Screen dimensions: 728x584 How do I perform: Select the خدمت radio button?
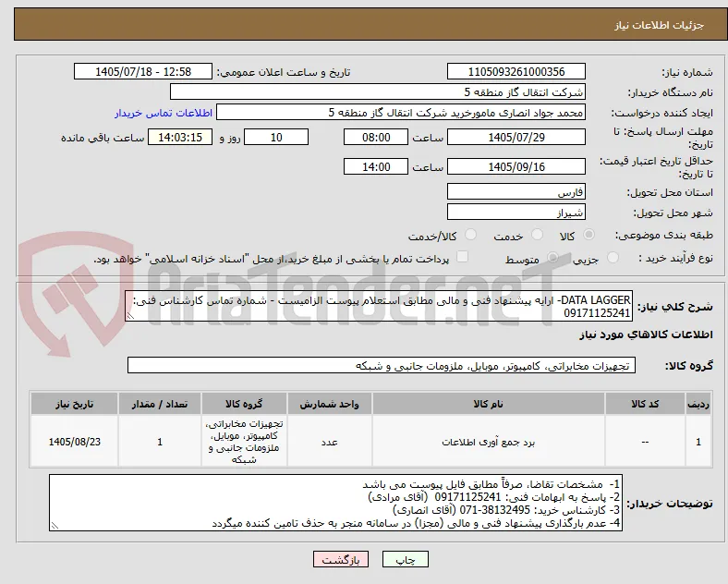point(537,235)
